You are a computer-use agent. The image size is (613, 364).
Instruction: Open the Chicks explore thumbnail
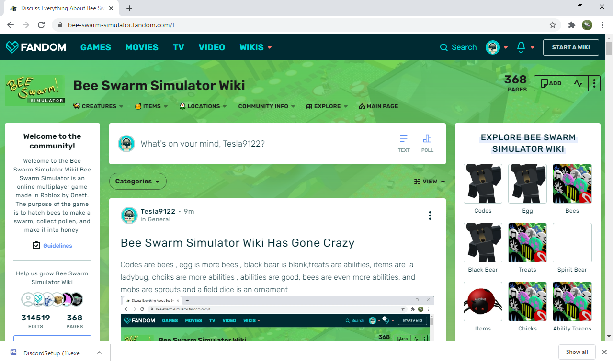pyautogui.click(x=527, y=302)
